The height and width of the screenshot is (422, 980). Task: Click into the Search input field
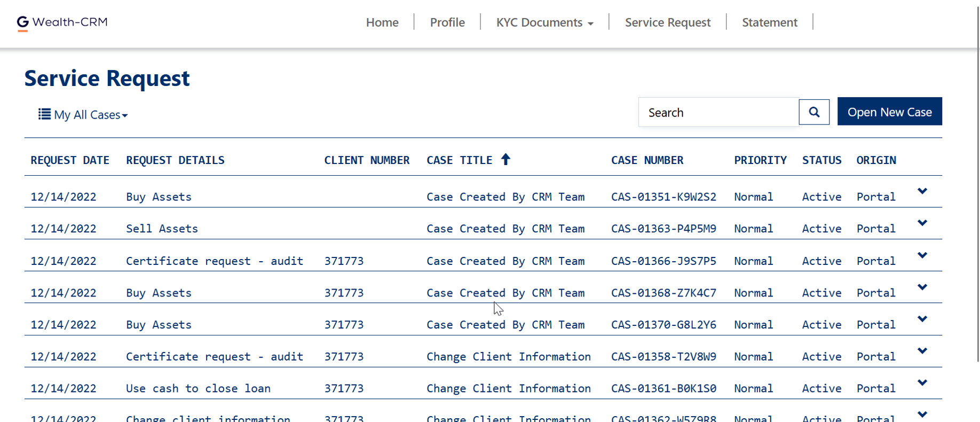[x=718, y=113]
